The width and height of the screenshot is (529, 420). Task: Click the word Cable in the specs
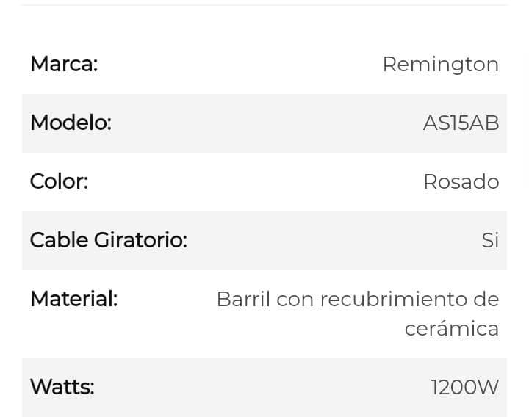tap(59, 241)
